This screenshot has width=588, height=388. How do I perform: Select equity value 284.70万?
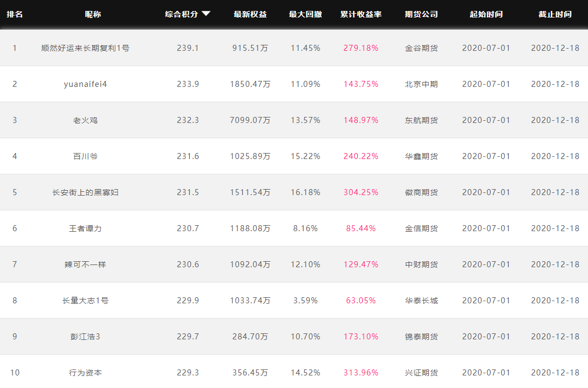pyautogui.click(x=250, y=336)
